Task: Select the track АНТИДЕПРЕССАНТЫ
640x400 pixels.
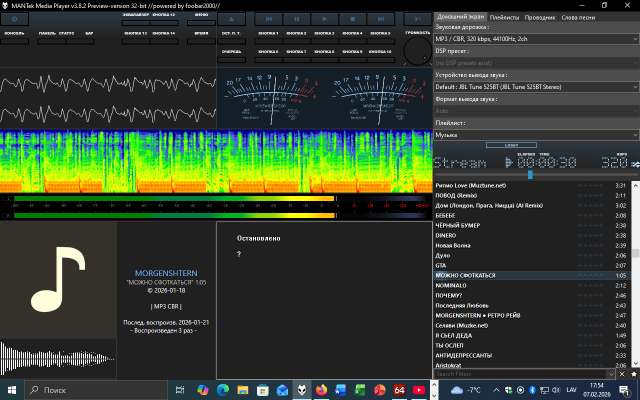Action: tap(533, 356)
